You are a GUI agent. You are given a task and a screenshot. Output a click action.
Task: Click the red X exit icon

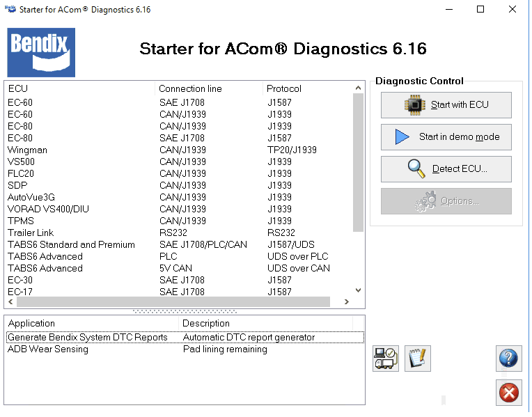click(508, 393)
